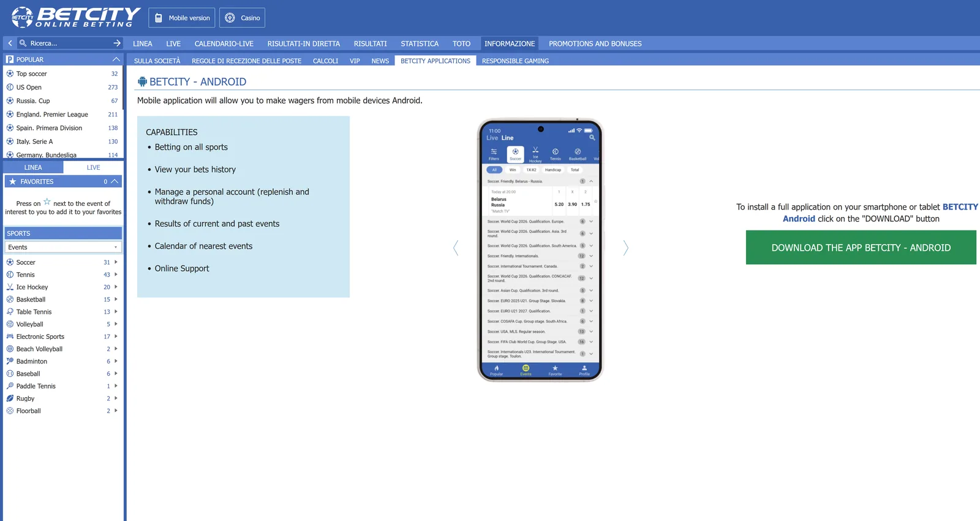Expand the Beach Volleyball category arrow

point(116,349)
